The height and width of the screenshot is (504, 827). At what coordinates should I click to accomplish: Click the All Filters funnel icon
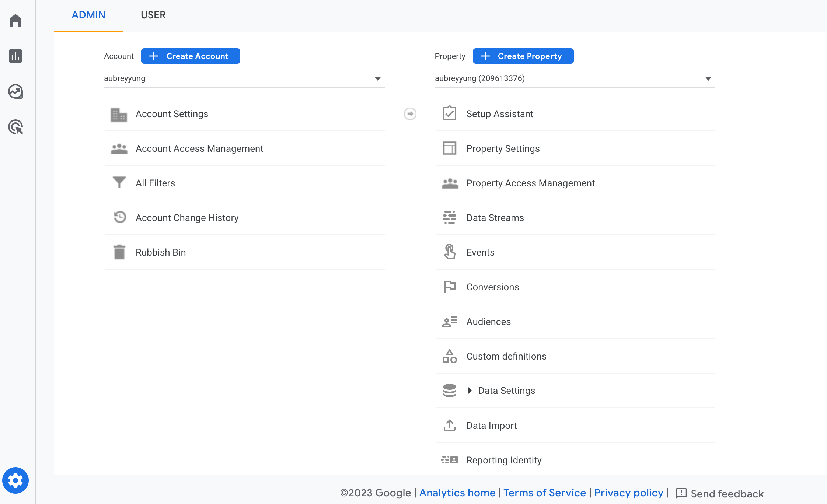[119, 182]
